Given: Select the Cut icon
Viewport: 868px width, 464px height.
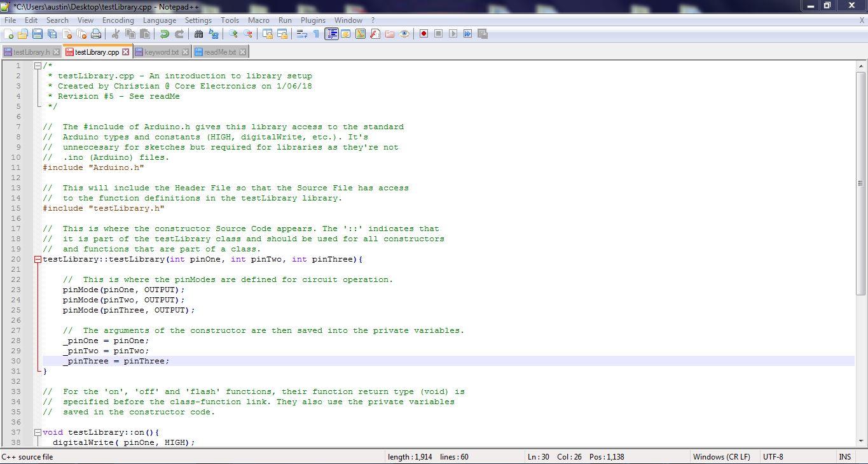Looking at the screenshot, I should pyautogui.click(x=116, y=34).
